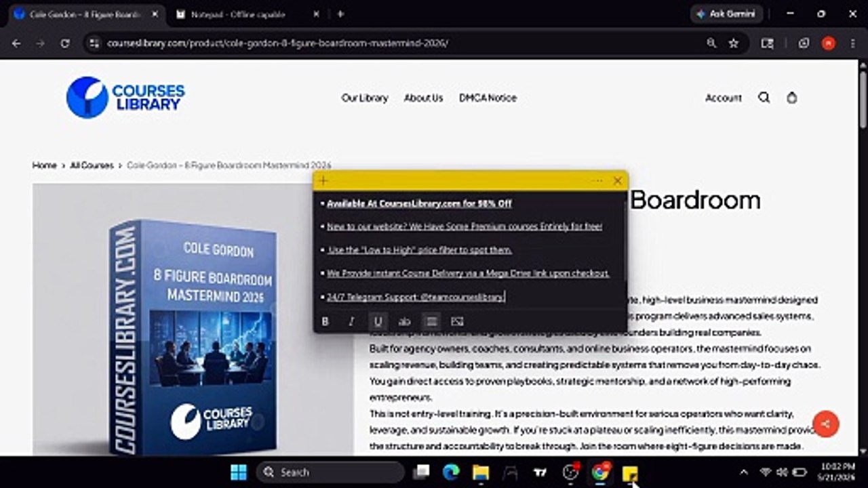The image size is (868, 488).
Task: Toggle underline formatting in Sticky Notes
Action: click(x=378, y=321)
